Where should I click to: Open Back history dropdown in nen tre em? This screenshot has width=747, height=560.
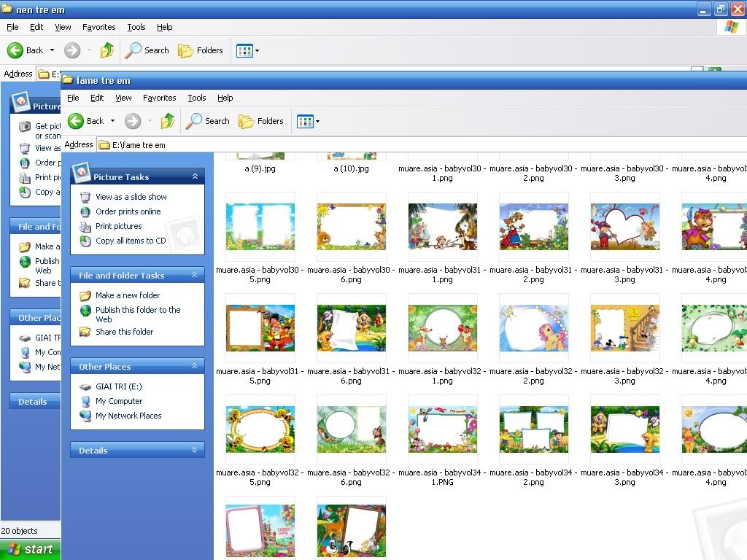click(53, 50)
